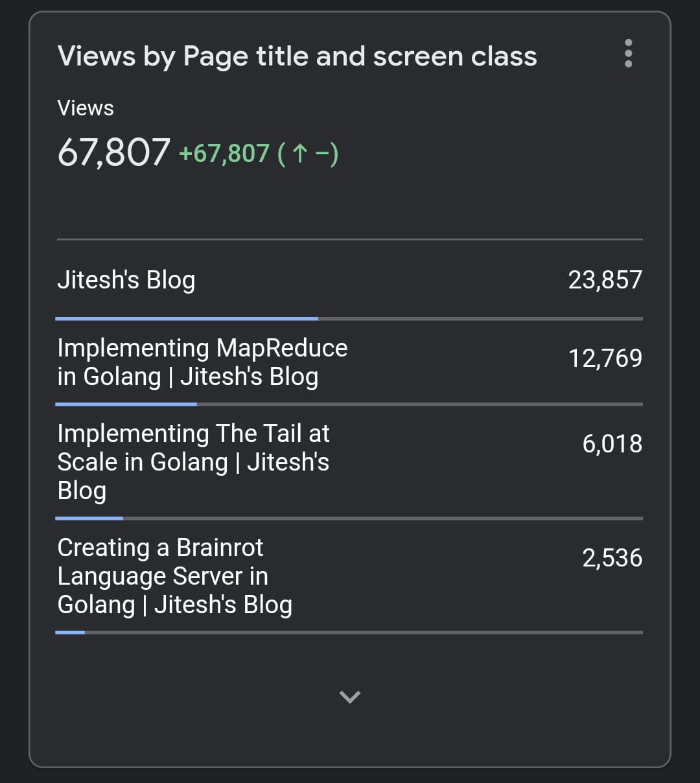Click the upward arrow trend indicator

pyautogui.click(x=299, y=154)
